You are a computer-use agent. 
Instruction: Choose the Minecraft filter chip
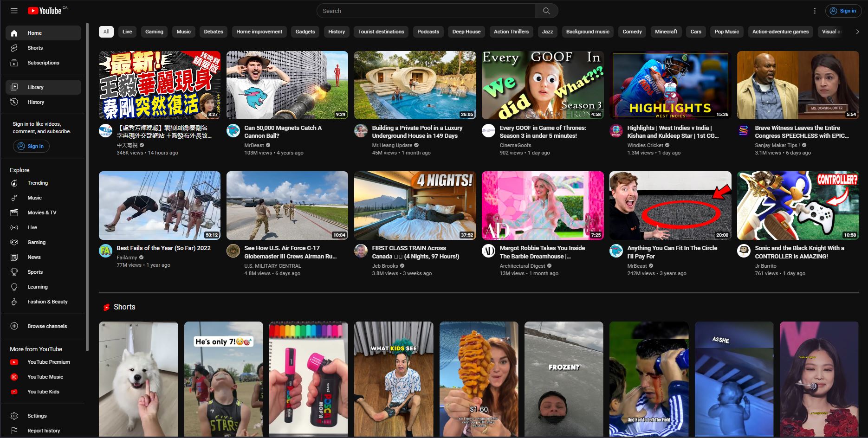(666, 32)
